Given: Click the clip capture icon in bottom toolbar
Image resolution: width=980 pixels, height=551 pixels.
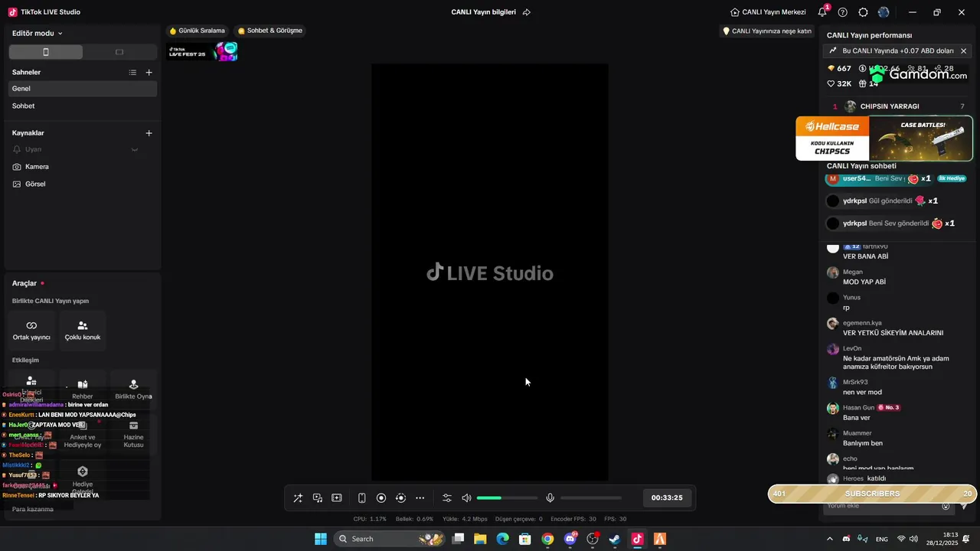Looking at the screenshot, I should 337,498.
